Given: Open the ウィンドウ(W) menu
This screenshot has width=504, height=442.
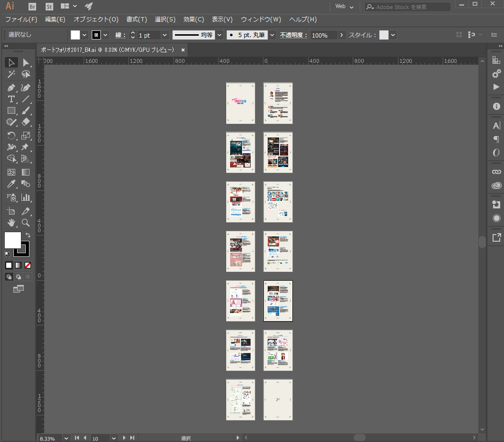Looking at the screenshot, I should [261, 20].
